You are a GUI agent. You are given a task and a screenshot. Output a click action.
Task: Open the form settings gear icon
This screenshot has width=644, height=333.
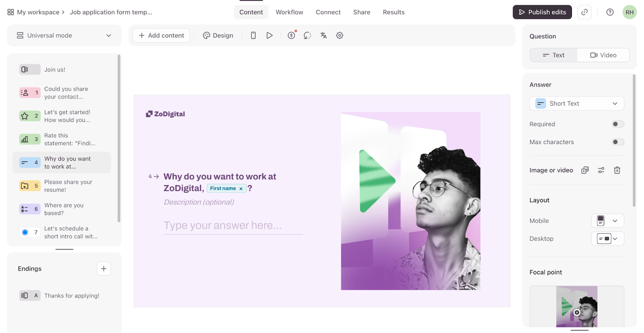(x=340, y=35)
